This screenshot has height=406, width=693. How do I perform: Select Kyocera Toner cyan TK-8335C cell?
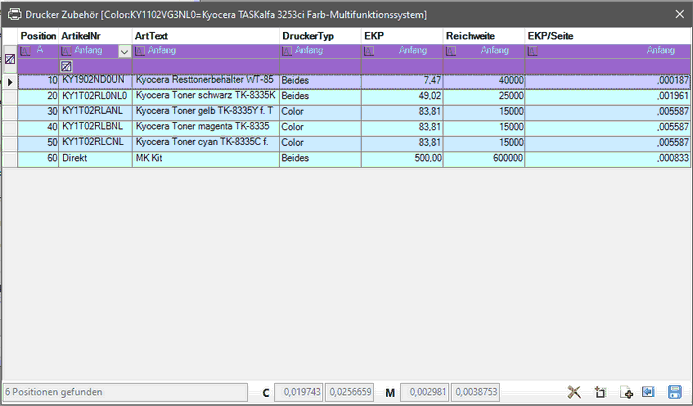[x=206, y=142]
